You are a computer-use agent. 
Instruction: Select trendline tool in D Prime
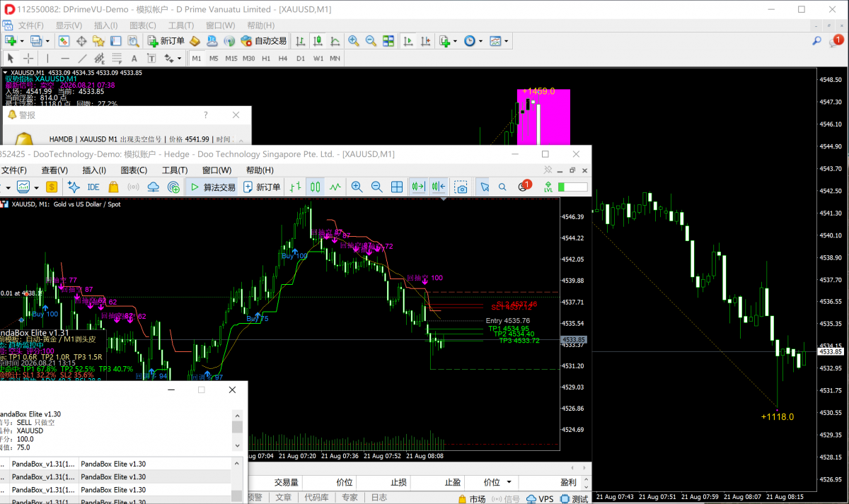point(82,58)
